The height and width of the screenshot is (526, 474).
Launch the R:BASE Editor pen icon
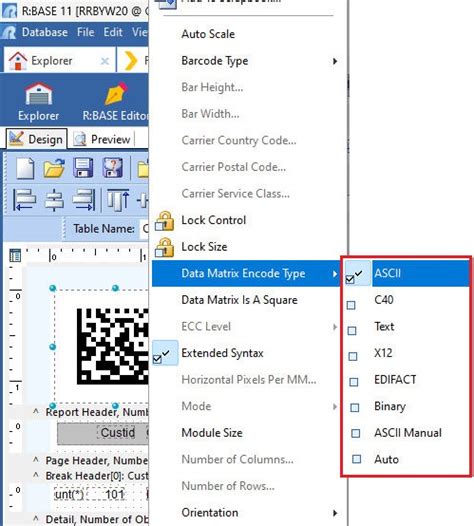tap(116, 102)
